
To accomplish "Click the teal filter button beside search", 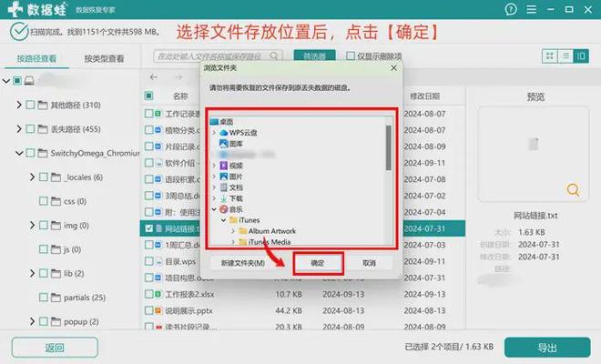I will 315,56.
